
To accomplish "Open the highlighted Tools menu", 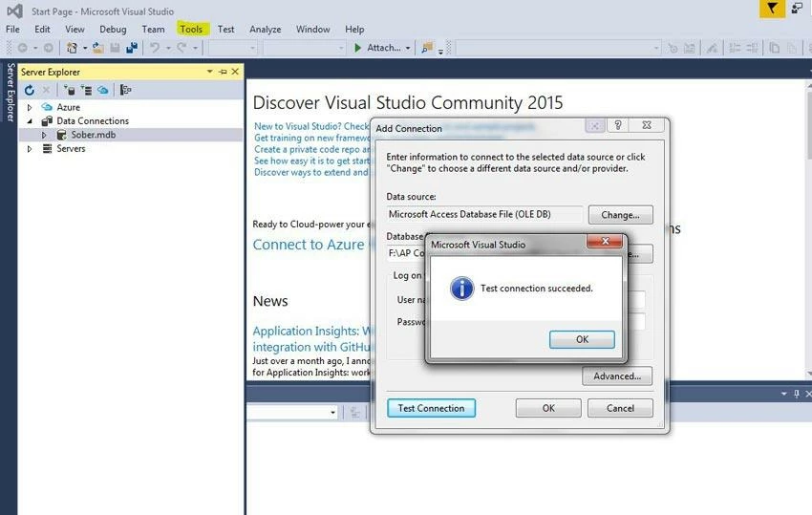I will 191,29.
